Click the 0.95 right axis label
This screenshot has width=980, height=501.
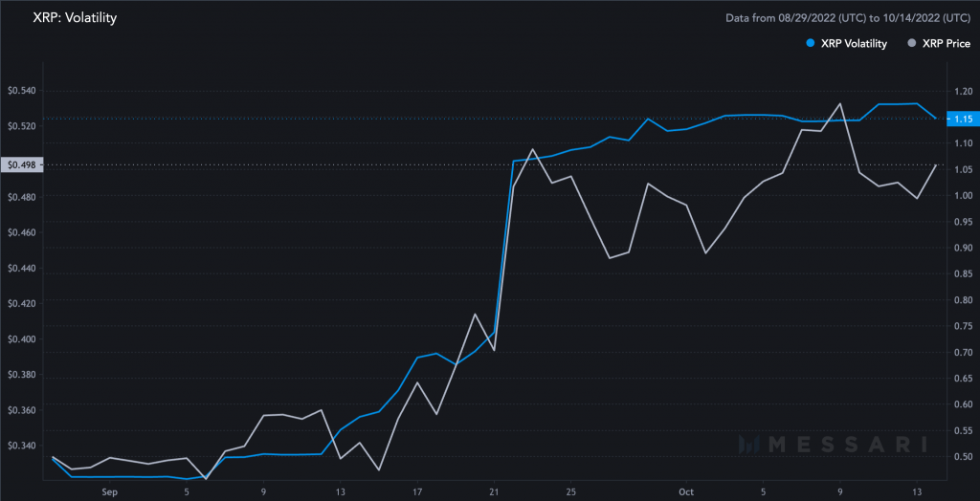click(x=963, y=222)
